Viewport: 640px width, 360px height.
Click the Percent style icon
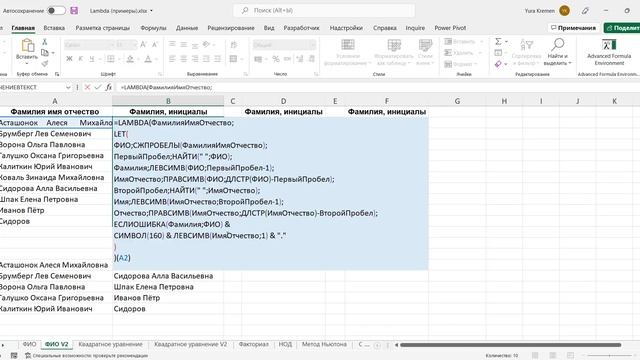pos(276,59)
